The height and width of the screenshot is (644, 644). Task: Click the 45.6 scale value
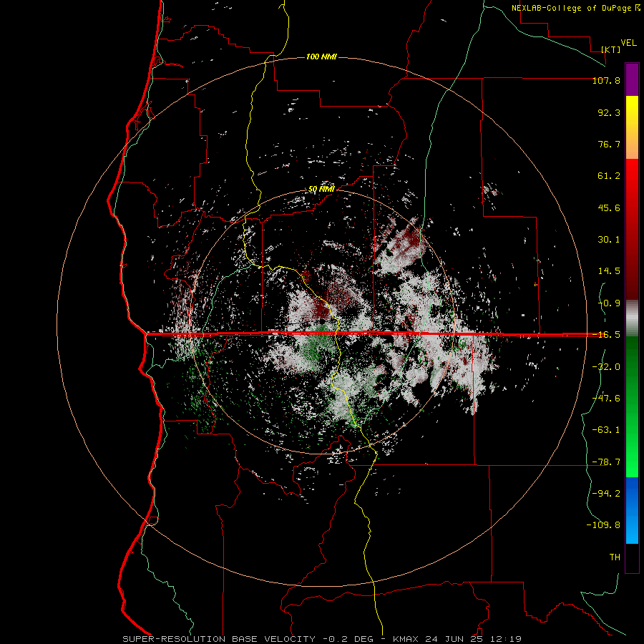(x=609, y=208)
